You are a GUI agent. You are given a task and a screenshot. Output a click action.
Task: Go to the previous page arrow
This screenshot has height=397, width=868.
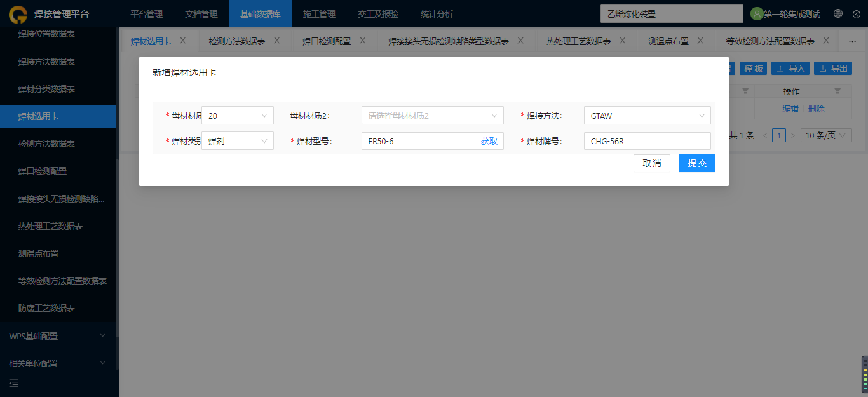(765, 135)
